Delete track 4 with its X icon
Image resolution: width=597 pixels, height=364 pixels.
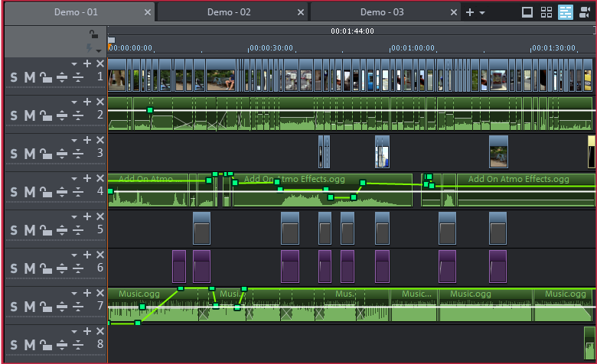[100, 178]
